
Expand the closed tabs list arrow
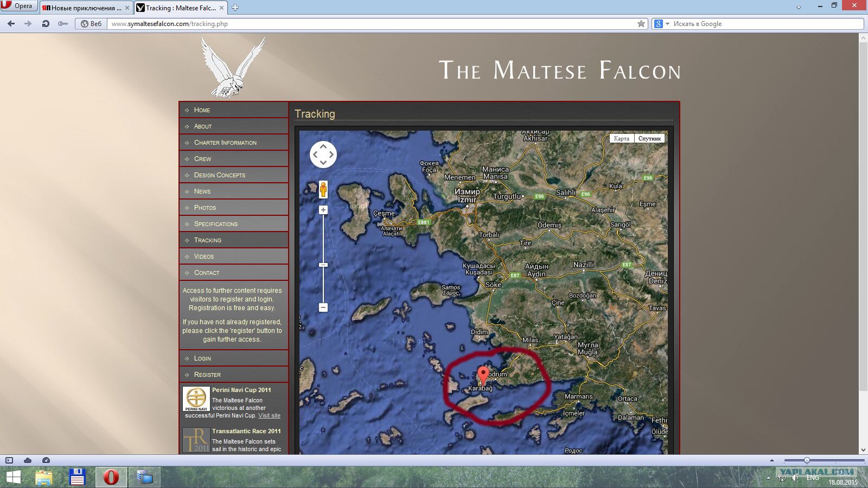pos(799,8)
